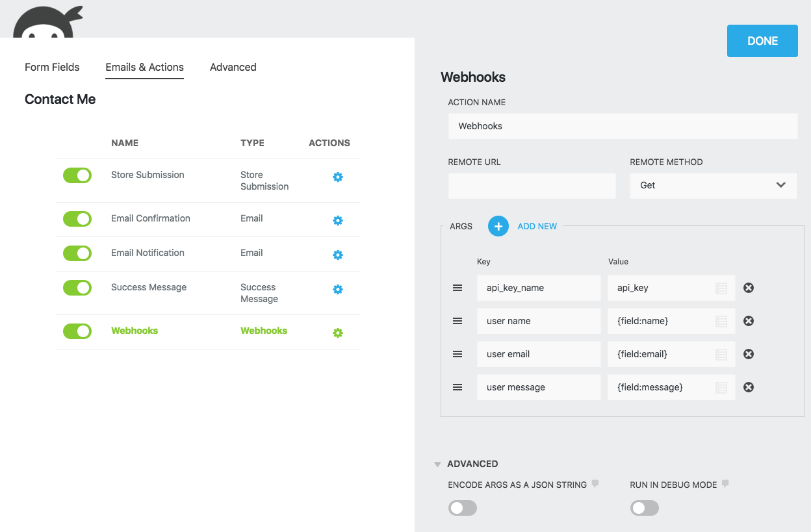Screen dimensions: 811x532
Task: Open the Advanced tab
Action: point(233,67)
